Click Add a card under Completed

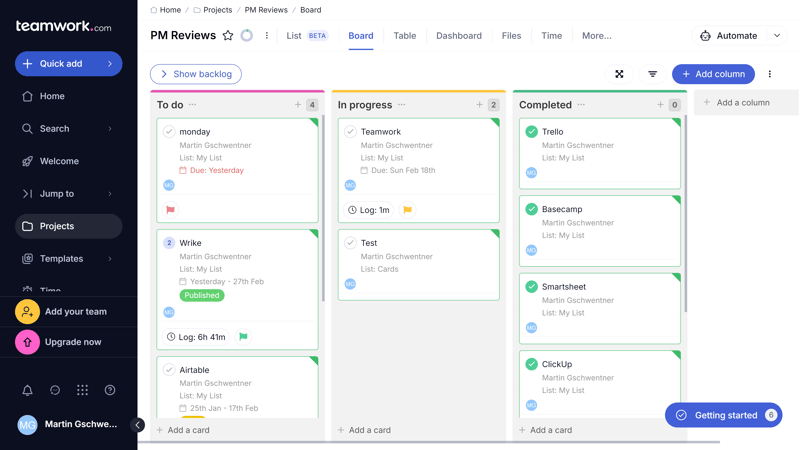tap(545, 430)
